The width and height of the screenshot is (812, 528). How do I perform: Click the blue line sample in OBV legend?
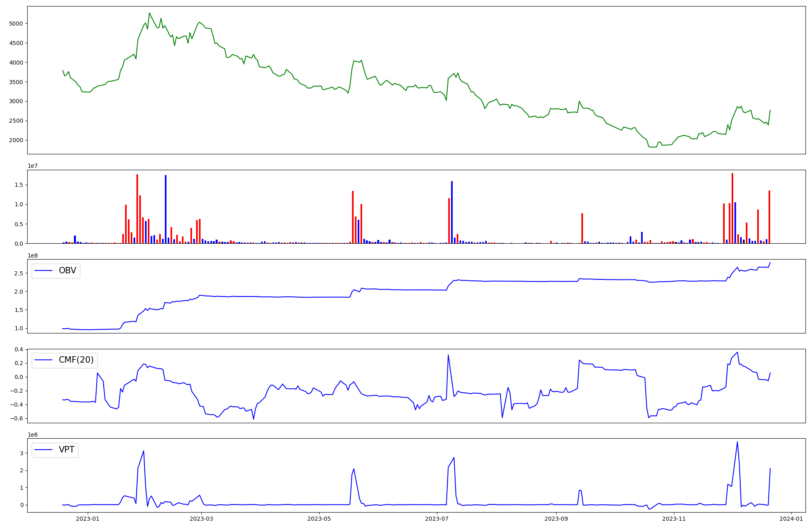(44, 270)
